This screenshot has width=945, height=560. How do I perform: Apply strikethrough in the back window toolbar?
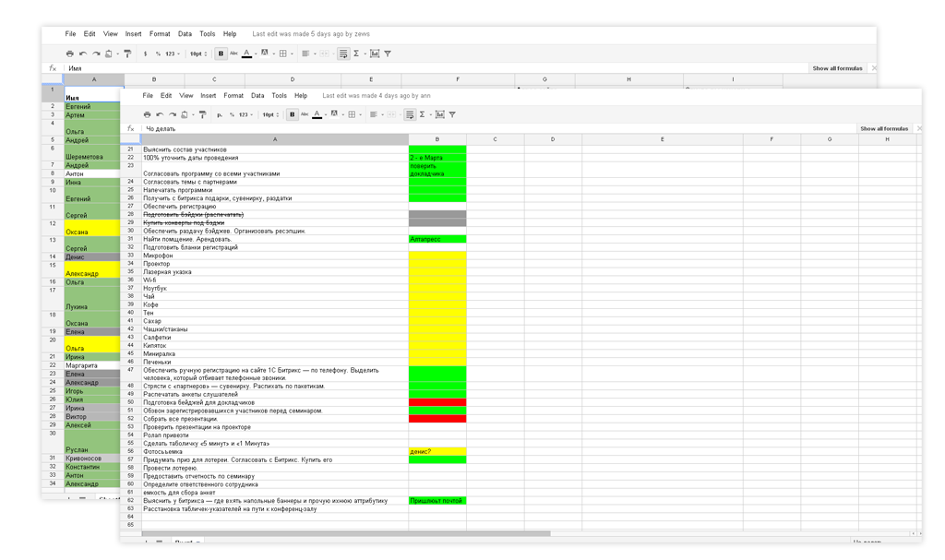click(x=233, y=53)
